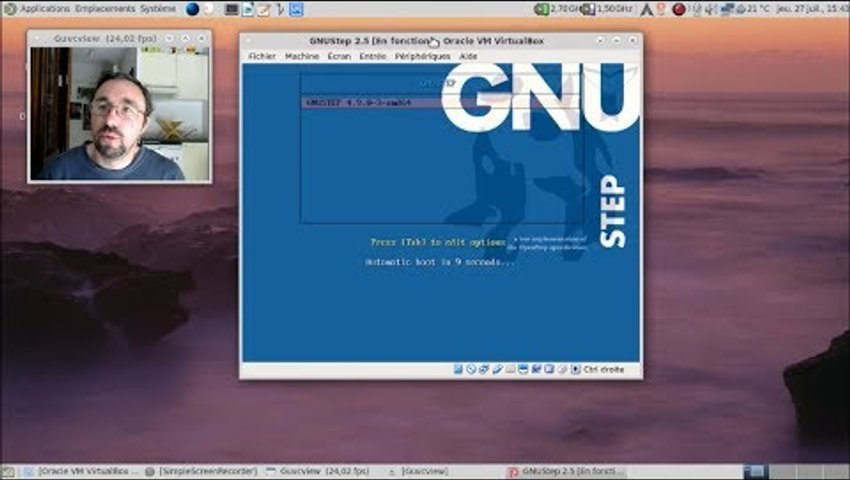Click the display settings icon in VirtualBox status bar
The image size is (850, 480).
(523, 369)
